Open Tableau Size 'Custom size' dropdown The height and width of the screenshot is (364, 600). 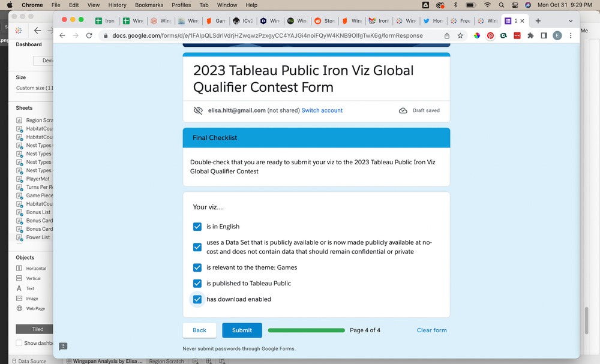34,88
